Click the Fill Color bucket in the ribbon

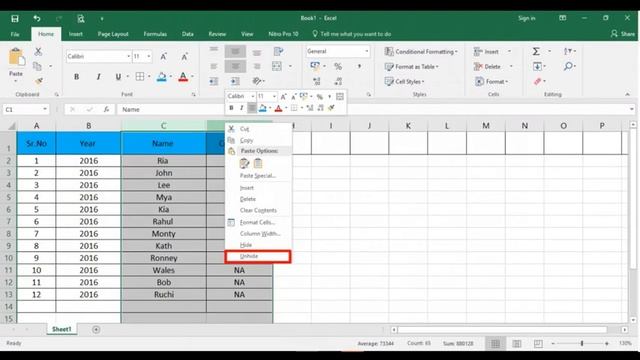pos(162,77)
